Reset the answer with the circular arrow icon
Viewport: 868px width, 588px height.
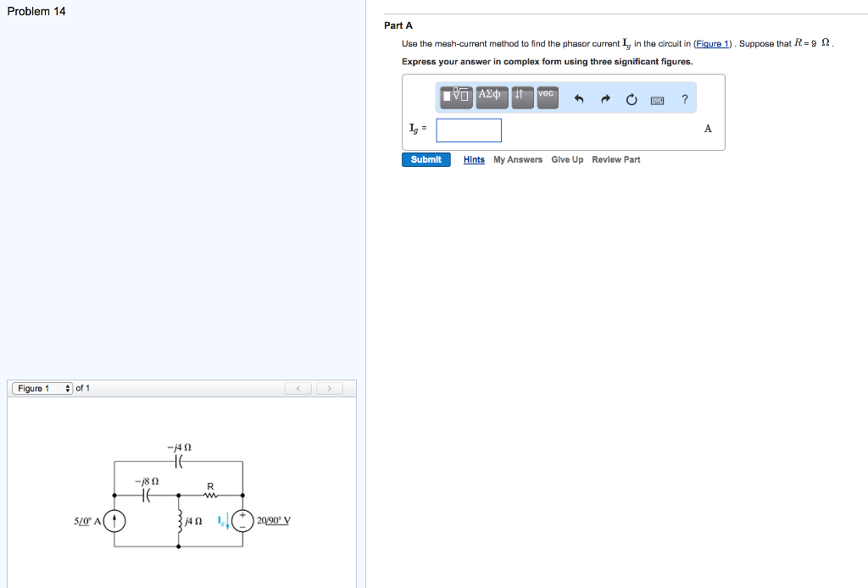click(x=632, y=97)
